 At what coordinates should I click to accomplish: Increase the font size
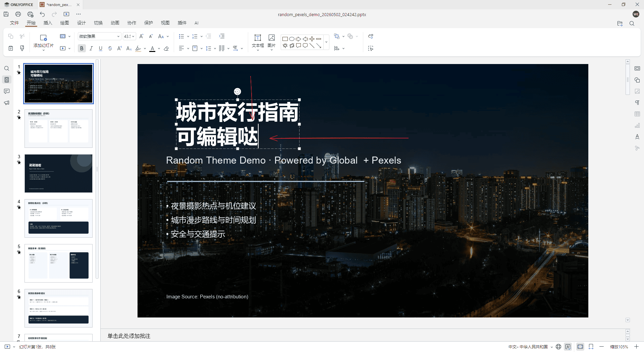tap(142, 36)
